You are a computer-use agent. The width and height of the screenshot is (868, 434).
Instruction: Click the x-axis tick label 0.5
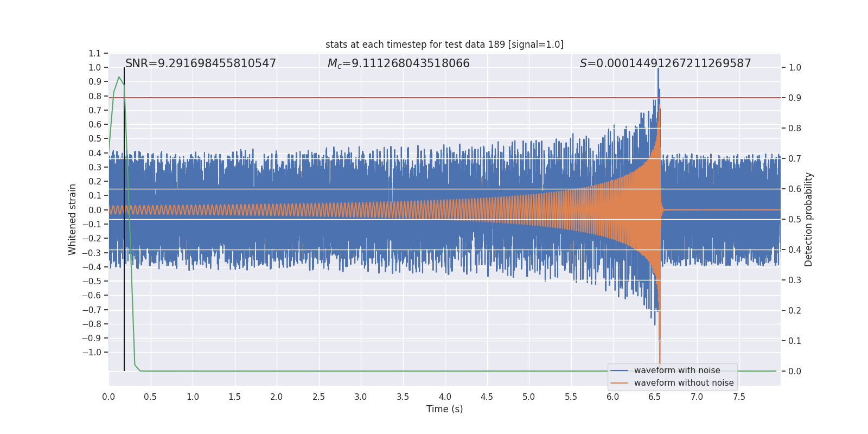coord(150,397)
